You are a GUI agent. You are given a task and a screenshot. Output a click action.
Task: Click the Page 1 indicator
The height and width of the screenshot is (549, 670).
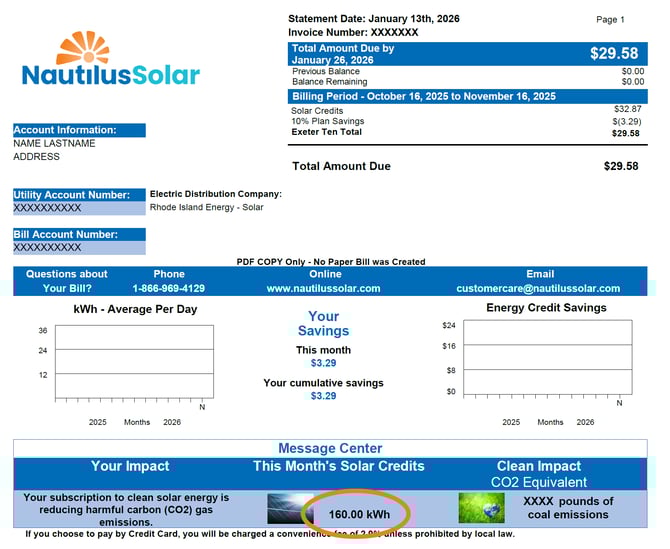[610, 20]
